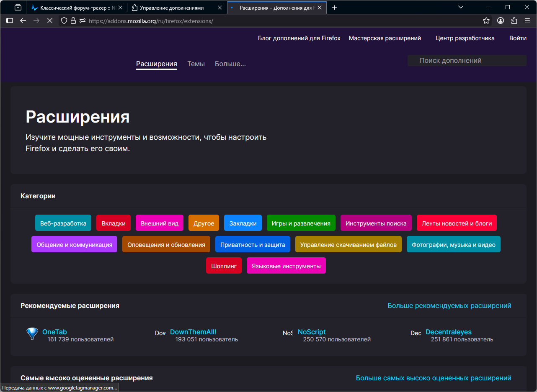Browse Приватность и защита category
Screen dimensions: 537x392
tap(253, 244)
